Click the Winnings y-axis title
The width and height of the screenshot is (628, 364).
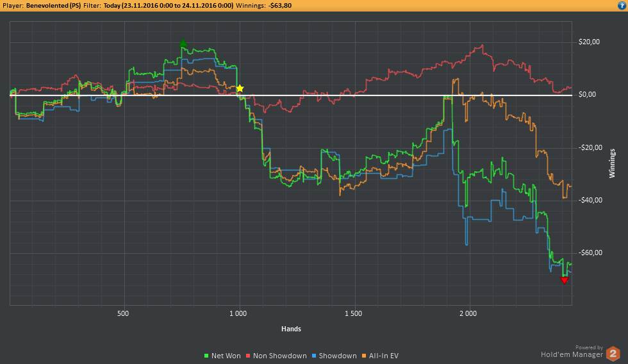pos(612,163)
